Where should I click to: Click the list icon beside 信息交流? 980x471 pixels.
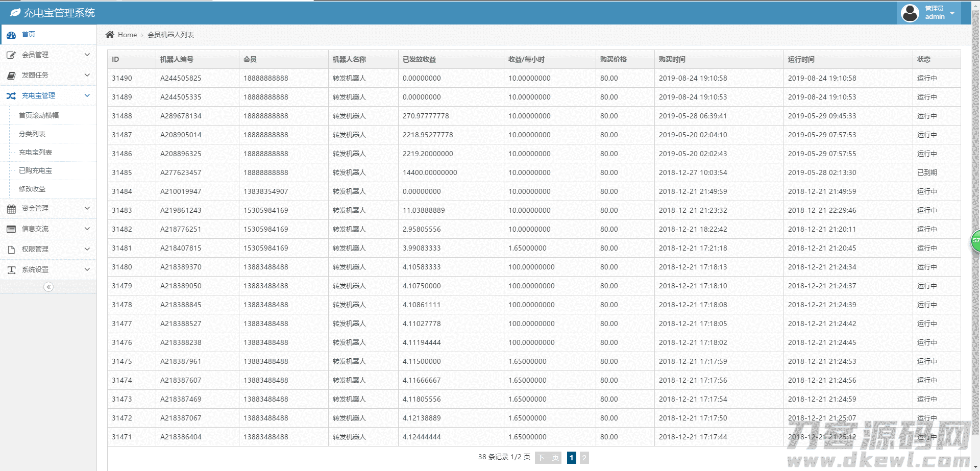point(11,229)
